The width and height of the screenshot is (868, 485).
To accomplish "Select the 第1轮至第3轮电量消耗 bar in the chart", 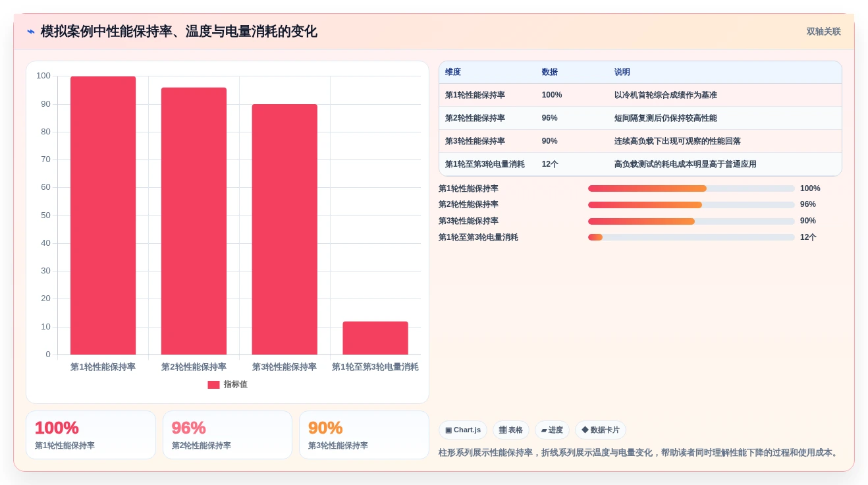I will click(375, 338).
